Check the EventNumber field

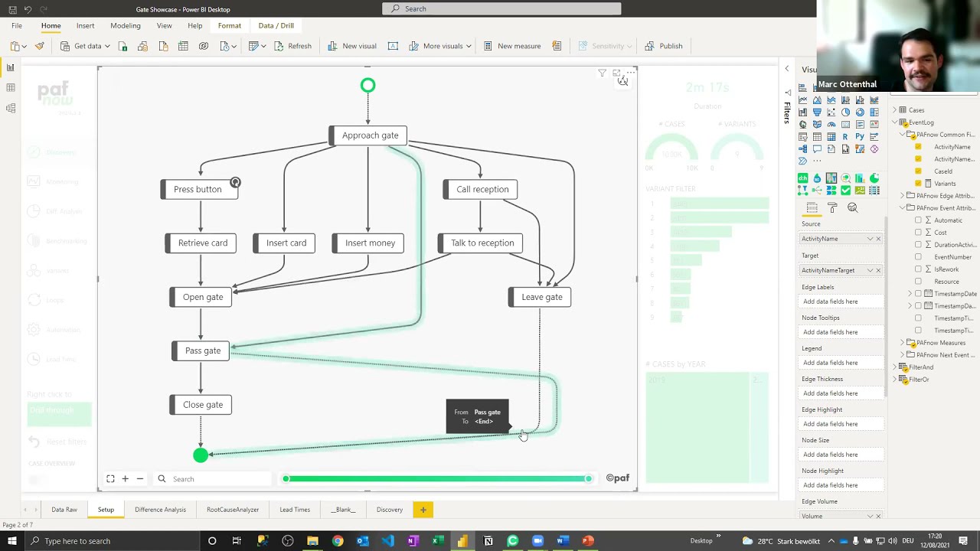pos(918,257)
